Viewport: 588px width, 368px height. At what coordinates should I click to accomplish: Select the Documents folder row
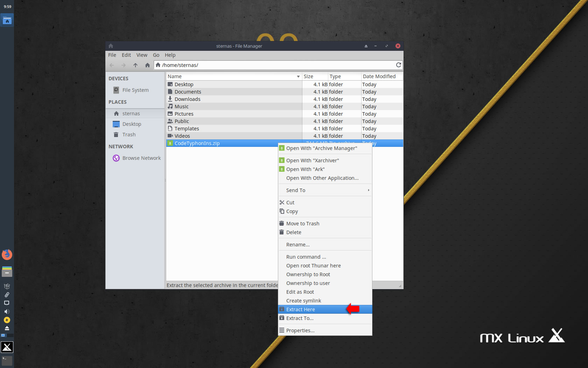tap(285, 92)
